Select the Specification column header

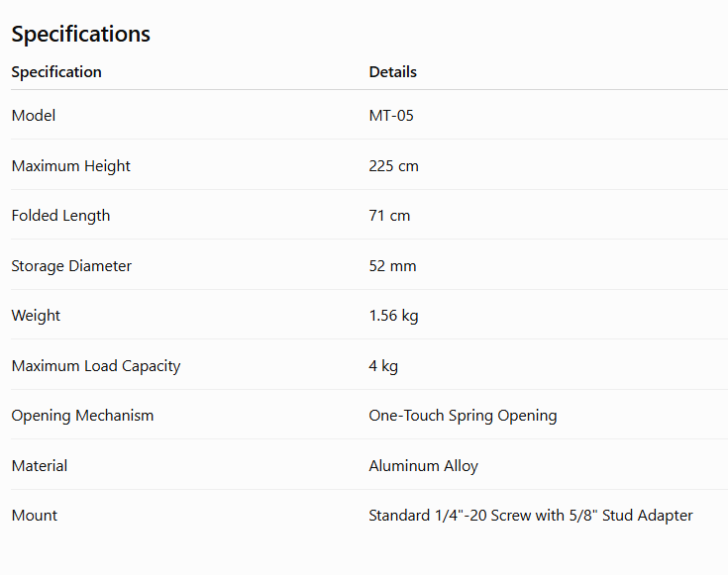[56, 72]
